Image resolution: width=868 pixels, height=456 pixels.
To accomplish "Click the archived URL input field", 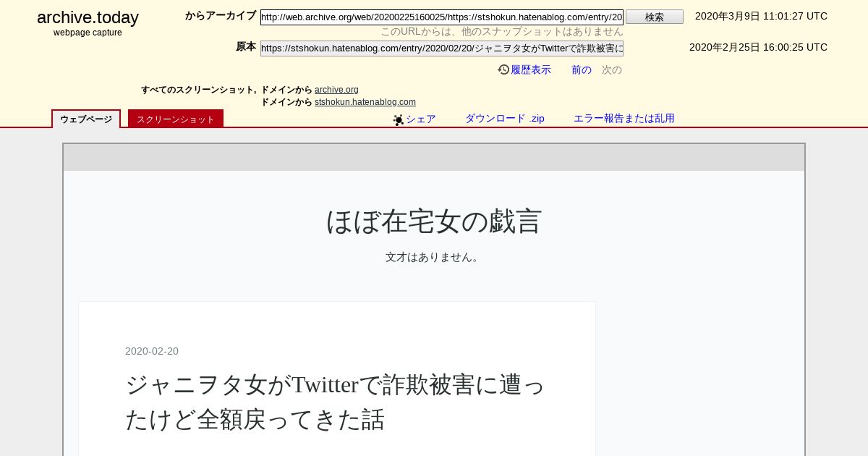I will (x=442, y=17).
